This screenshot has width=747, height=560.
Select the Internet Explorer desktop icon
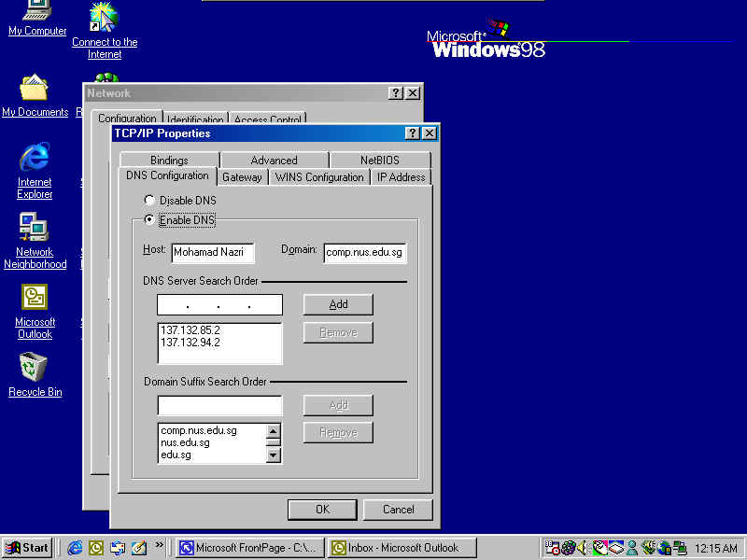coord(35,171)
